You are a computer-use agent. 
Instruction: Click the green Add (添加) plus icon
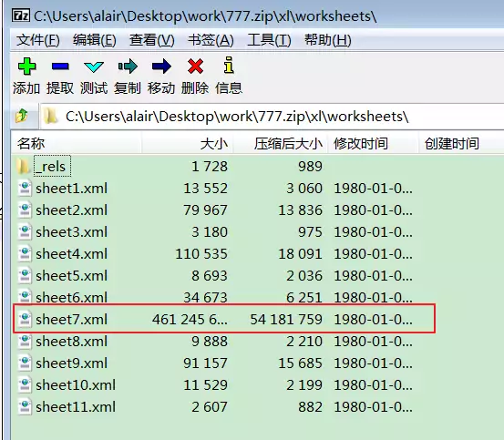(x=26, y=67)
